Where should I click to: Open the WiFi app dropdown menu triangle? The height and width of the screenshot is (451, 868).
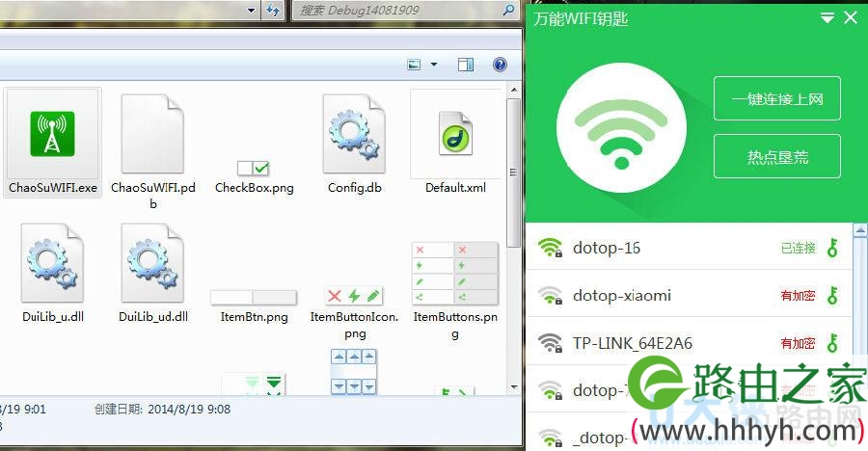[827, 18]
